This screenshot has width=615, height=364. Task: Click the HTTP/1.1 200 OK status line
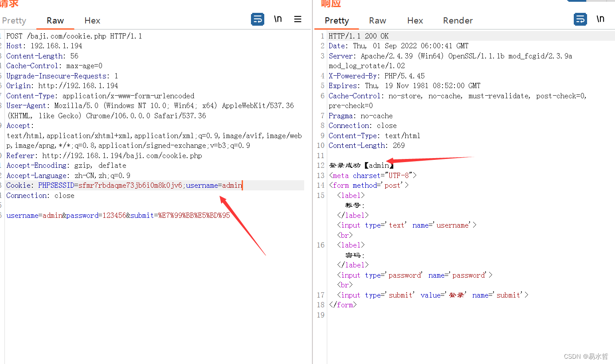(x=359, y=36)
